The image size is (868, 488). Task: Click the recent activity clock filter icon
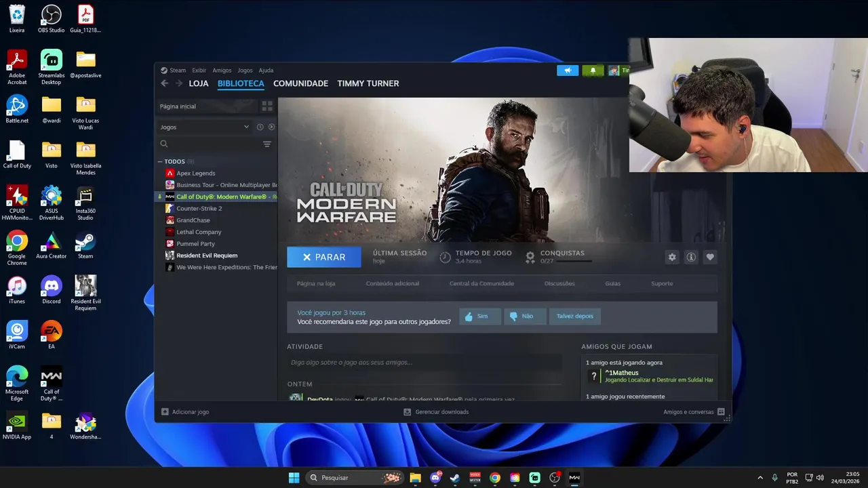(x=260, y=127)
